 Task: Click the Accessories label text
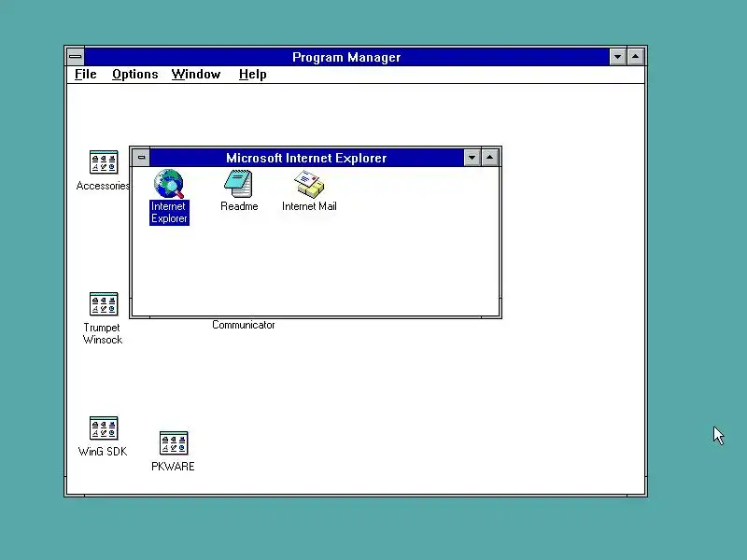pos(103,186)
